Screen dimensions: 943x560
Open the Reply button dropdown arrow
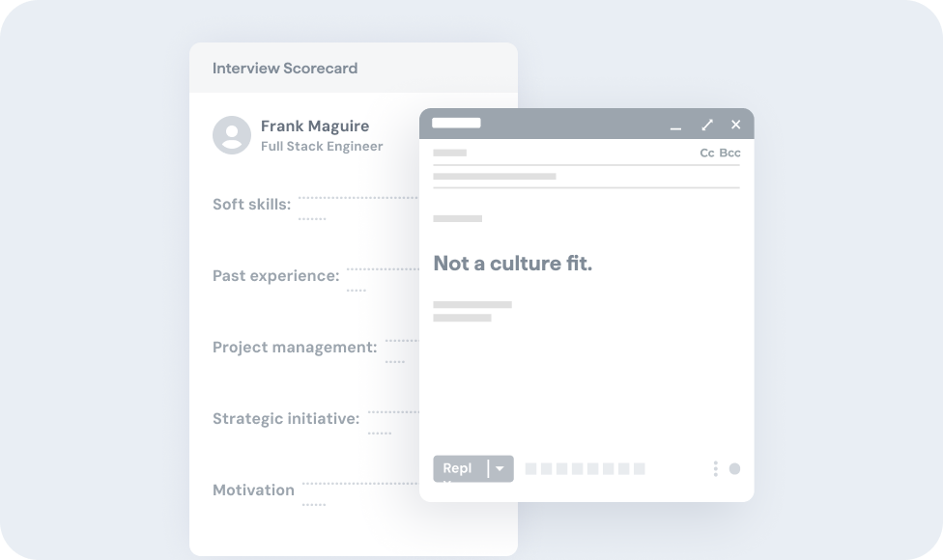(500, 468)
